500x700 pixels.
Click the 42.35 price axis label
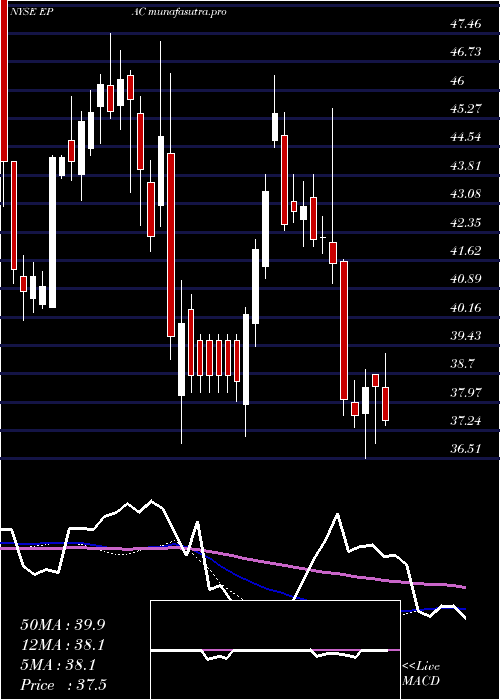tap(466, 222)
